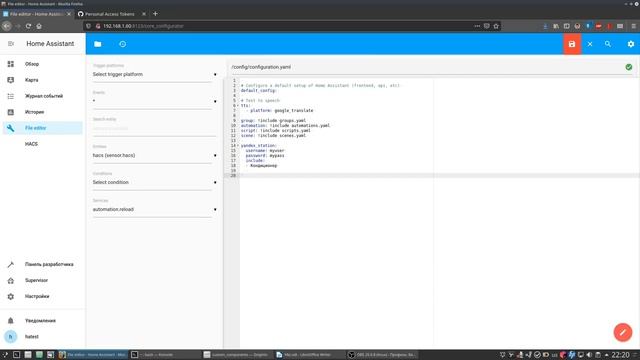Open the Firefox hamburger menu
This screenshot has width=640, height=360.
tap(633, 26)
